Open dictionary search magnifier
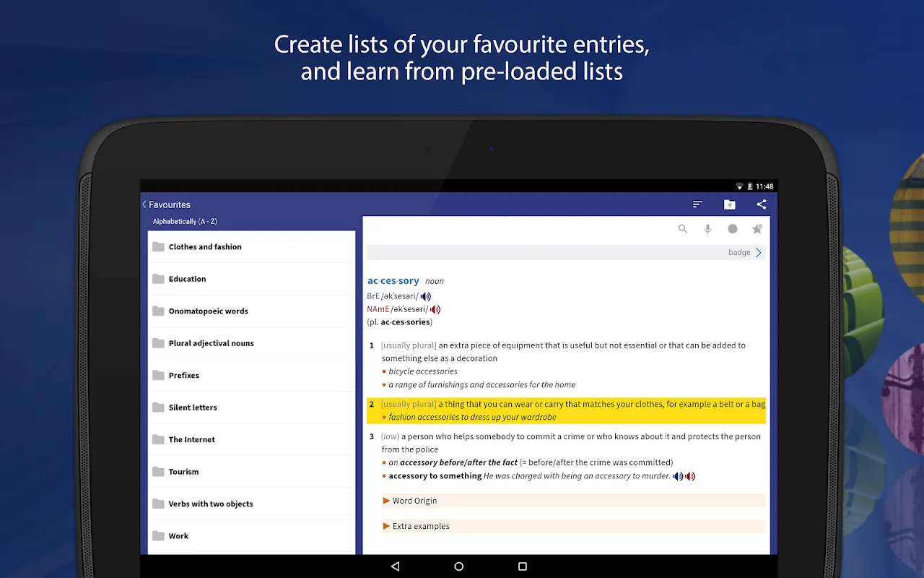Image resolution: width=924 pixels, height=578 pixels. (x=683, y=229)
